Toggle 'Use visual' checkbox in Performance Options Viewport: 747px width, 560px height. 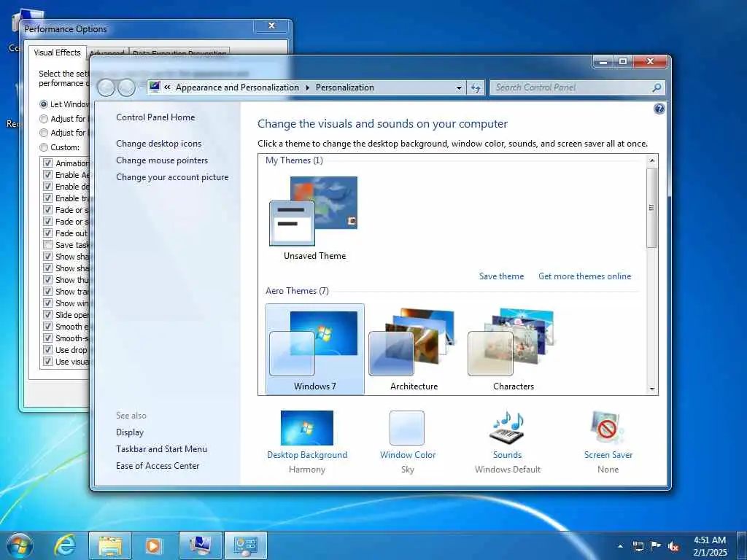pos(47,362)
